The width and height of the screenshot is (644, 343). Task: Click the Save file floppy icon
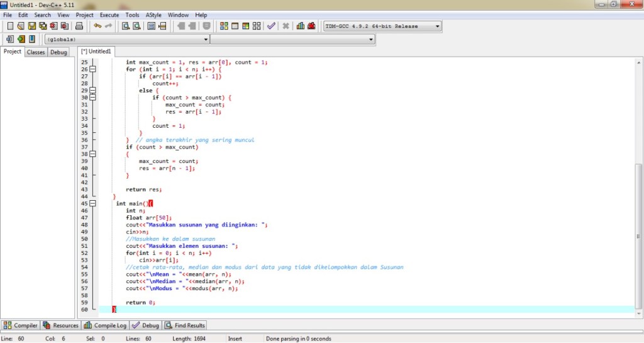coord(32,26)
